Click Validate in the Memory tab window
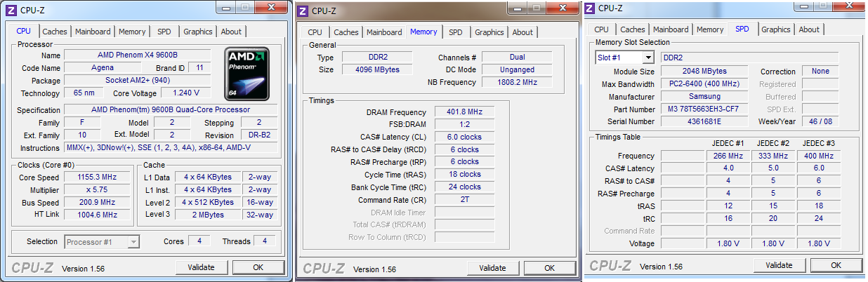 (x=493, y=268)
